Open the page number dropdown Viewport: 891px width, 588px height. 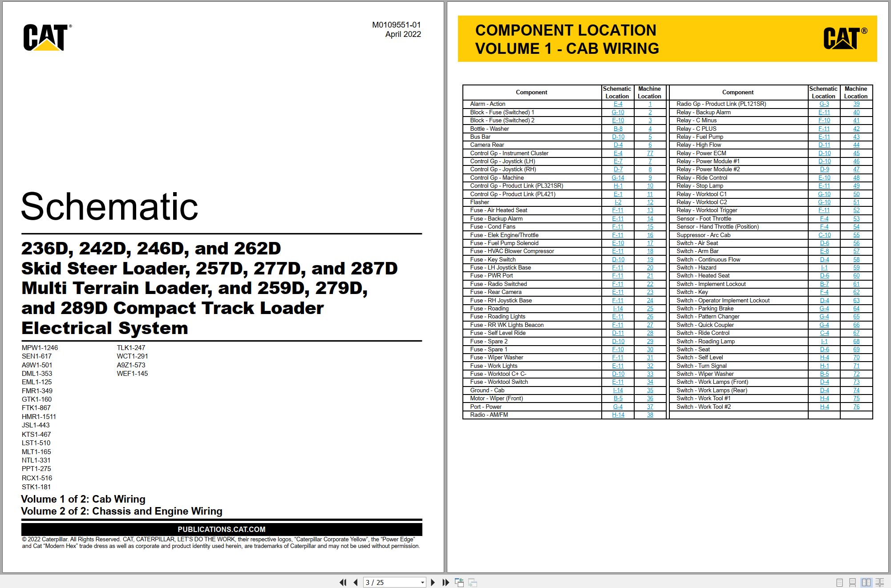point(422,582)
